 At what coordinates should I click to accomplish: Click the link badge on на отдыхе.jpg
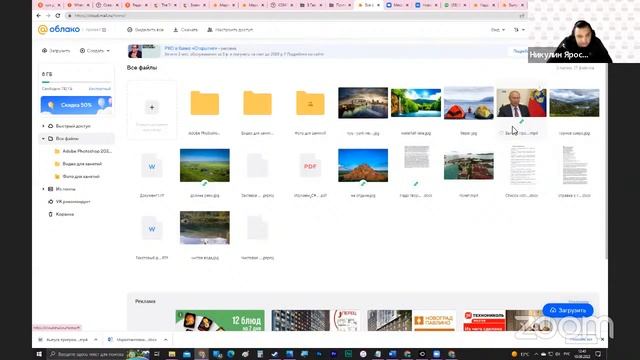(363, 184)
